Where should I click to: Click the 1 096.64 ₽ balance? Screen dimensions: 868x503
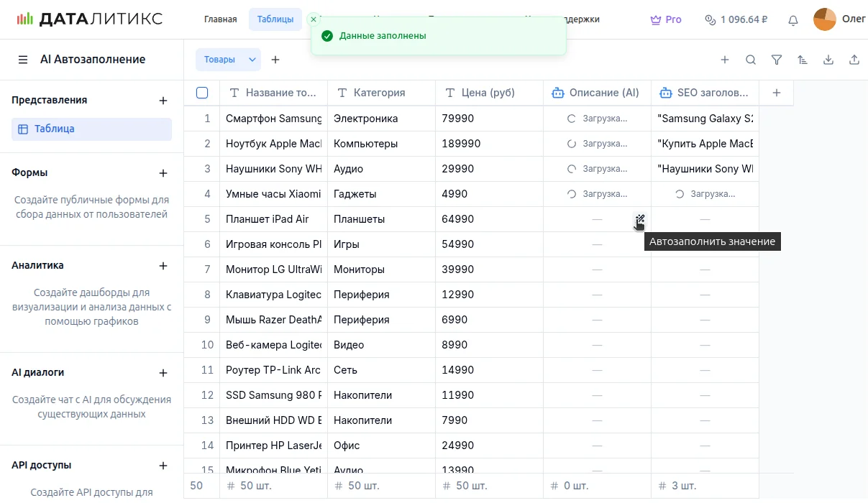(736, 20)
